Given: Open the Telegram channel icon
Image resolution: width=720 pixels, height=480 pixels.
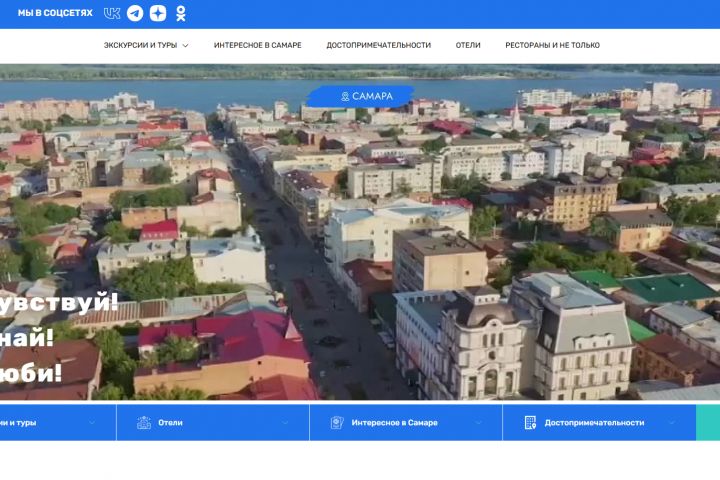Looking at the screenshot, I should coord(135,13).
